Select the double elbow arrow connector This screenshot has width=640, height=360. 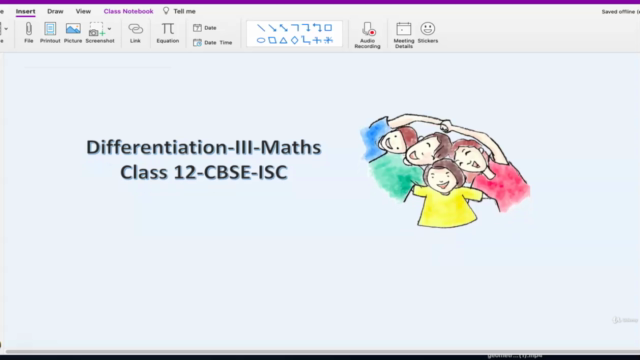[x=317, y=28]
